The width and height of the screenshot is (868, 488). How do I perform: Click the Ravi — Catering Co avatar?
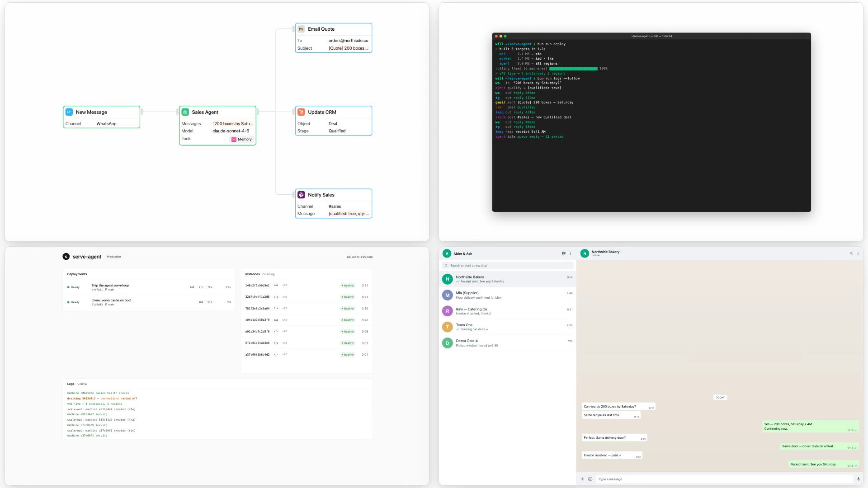[x=447, y=311]
